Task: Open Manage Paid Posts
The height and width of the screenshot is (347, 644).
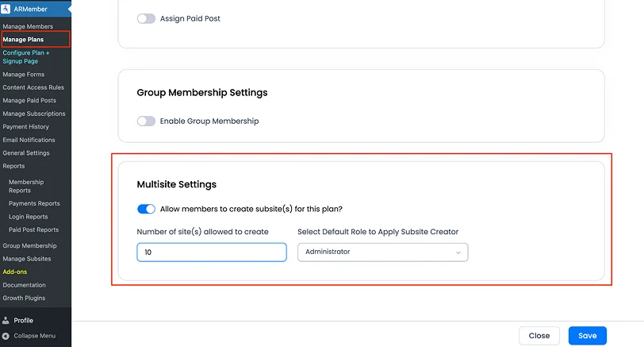Action: (x=29, y=100)
